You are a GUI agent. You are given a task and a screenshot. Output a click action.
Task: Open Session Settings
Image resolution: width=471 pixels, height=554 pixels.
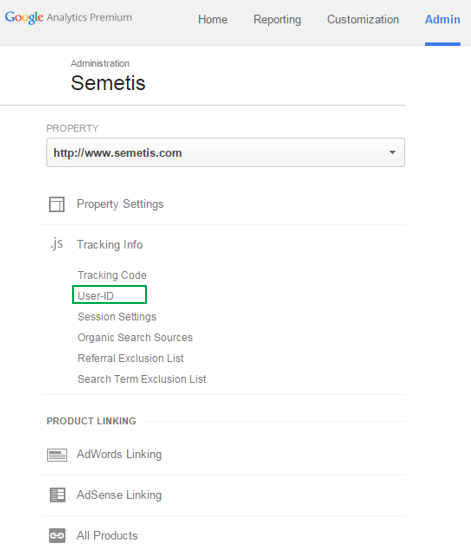117,317
